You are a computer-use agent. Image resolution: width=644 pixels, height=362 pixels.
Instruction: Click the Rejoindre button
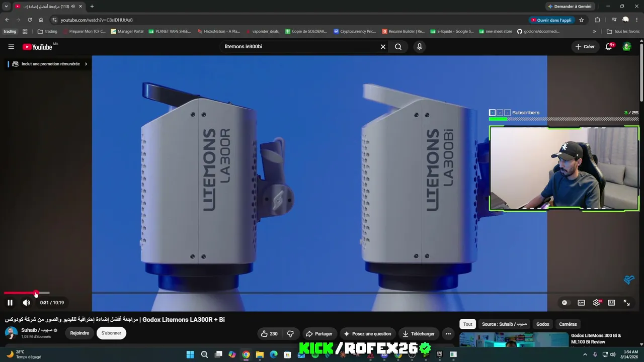(79, 333)
